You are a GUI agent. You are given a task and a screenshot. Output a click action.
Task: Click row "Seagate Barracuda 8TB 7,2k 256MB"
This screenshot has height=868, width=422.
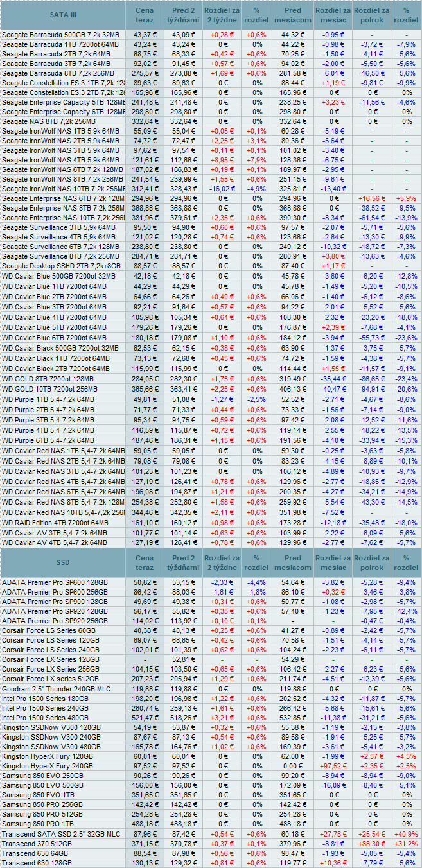pos(211,73)
